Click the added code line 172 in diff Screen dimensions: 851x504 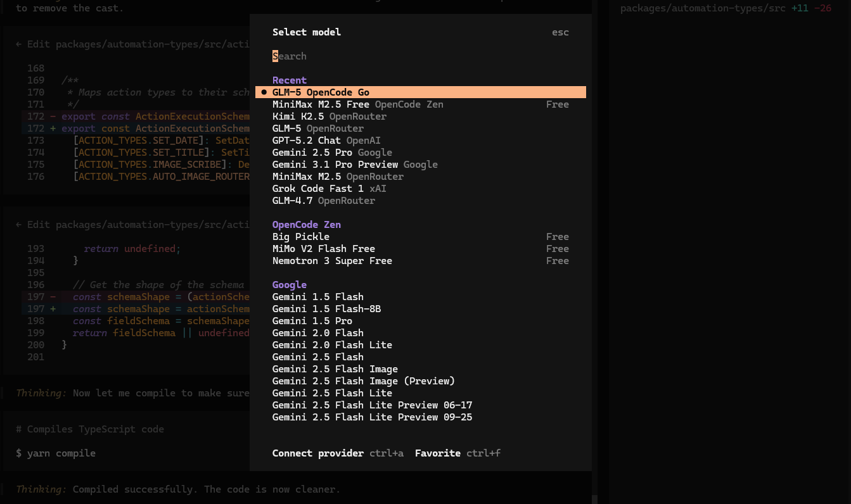point(136,129)
